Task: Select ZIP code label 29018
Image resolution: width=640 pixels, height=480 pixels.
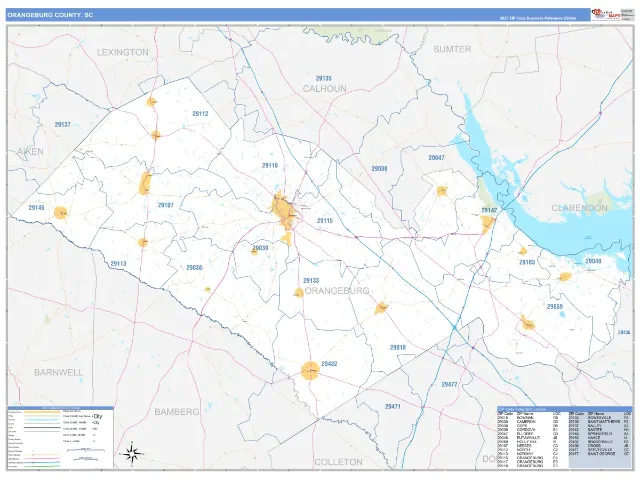Action: [x=398, y=348]
